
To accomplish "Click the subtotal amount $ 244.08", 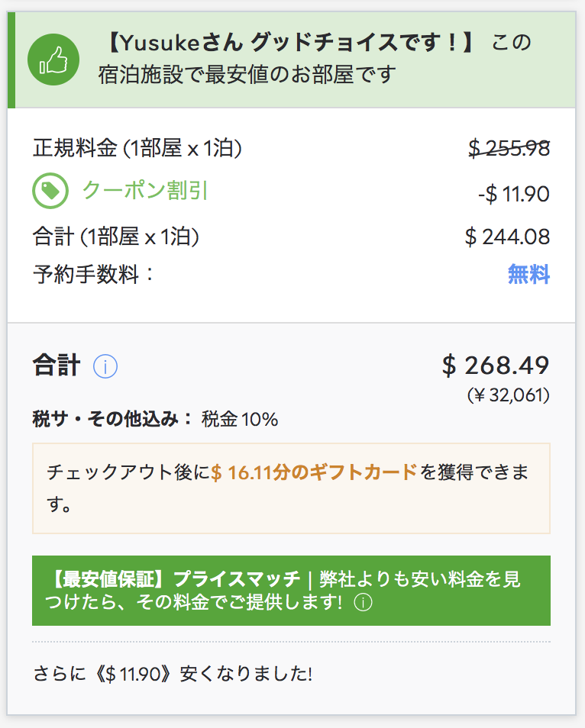I will point(507,237).
